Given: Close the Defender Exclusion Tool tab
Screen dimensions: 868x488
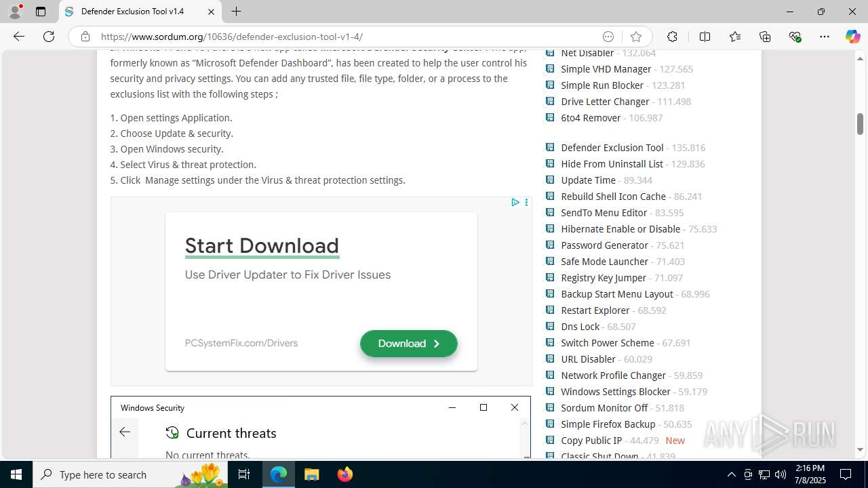Looking at the screenshot, I should [x=211, y=12].
